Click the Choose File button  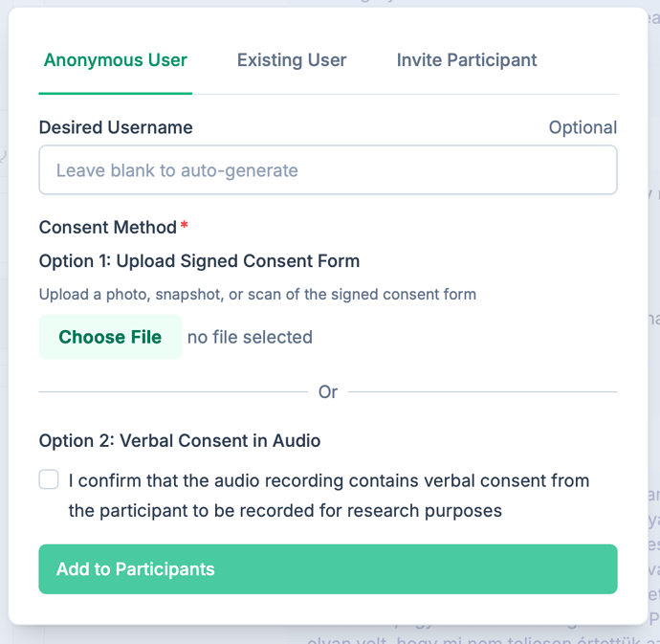point(110,337)
